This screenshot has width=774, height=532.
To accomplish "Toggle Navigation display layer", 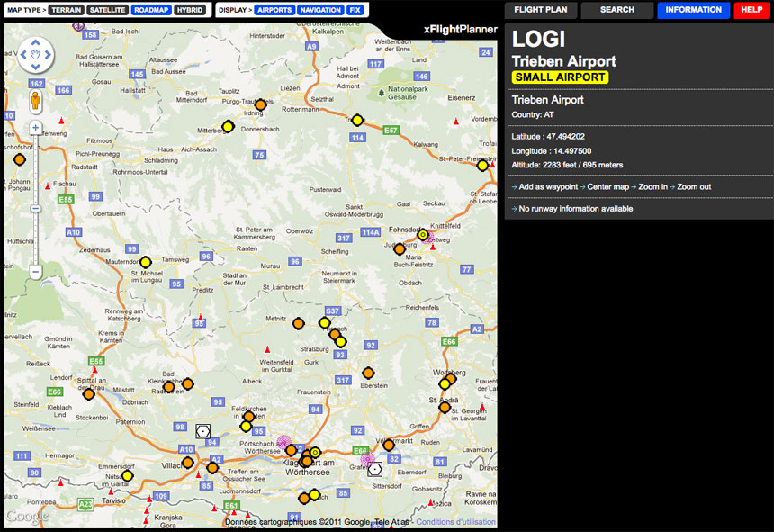I will [x=320, y=10].
